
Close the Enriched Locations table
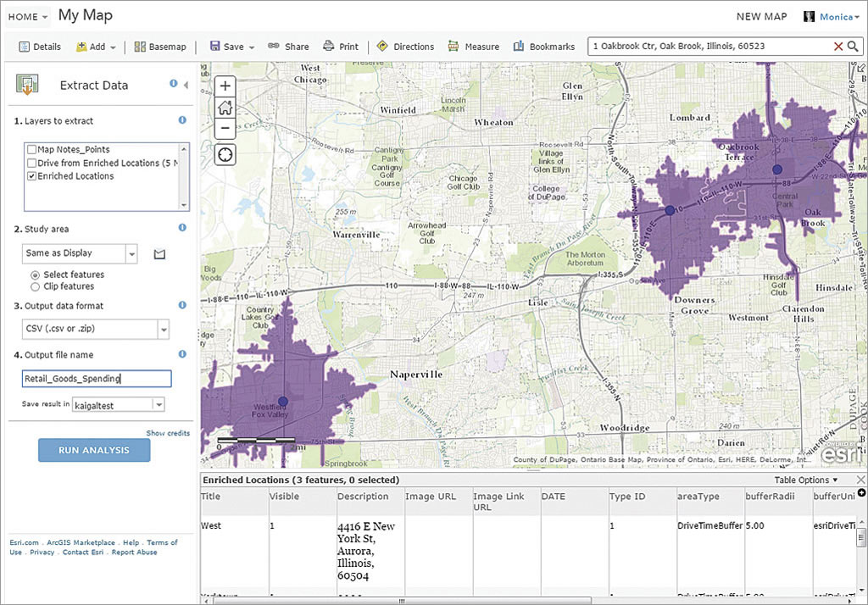[x=860, y=480]
